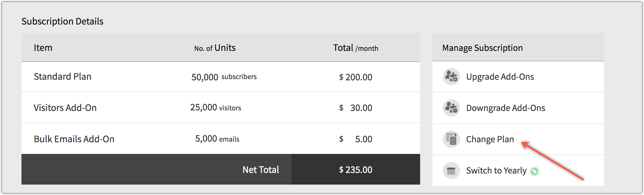Click the No. of Units column header

tap(215, 48)
